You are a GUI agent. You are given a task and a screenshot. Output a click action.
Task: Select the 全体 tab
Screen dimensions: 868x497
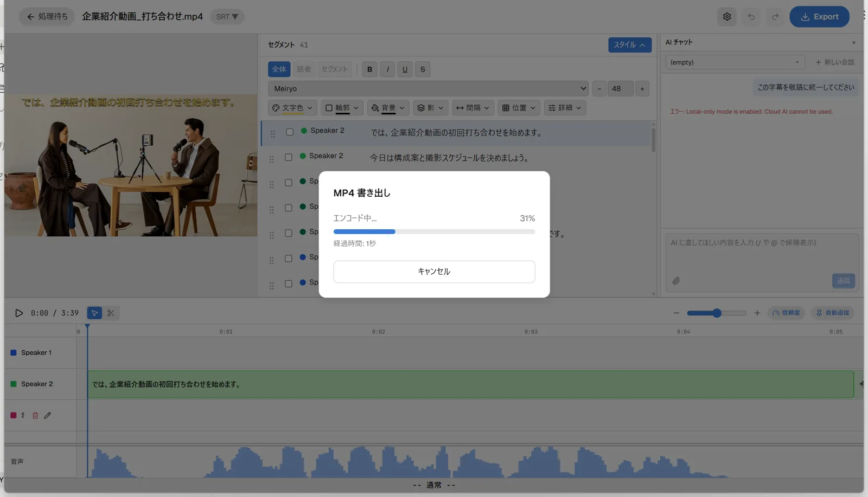pos(279,69)
